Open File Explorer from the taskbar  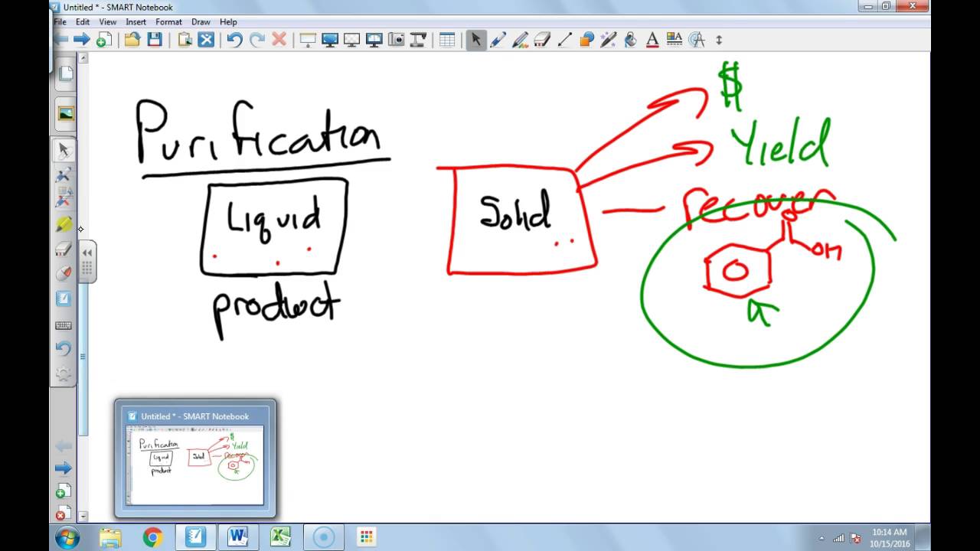tap(110, 537)
